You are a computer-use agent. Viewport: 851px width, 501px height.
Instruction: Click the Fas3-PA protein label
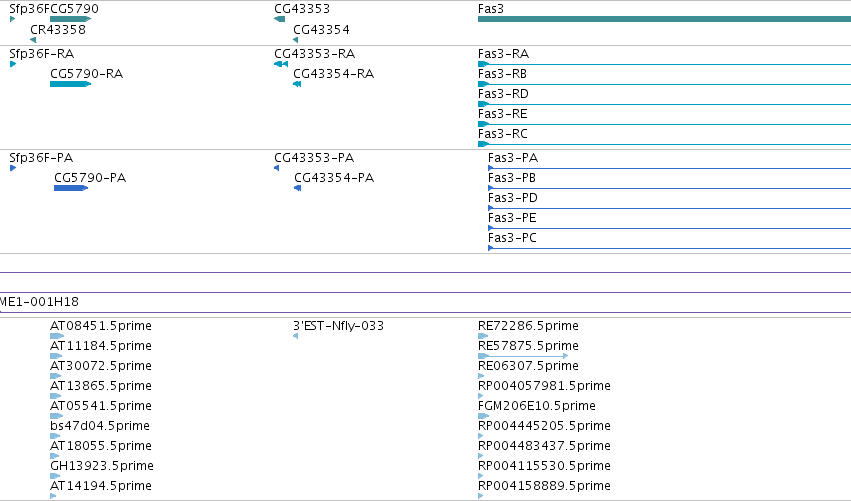[513, 158]
